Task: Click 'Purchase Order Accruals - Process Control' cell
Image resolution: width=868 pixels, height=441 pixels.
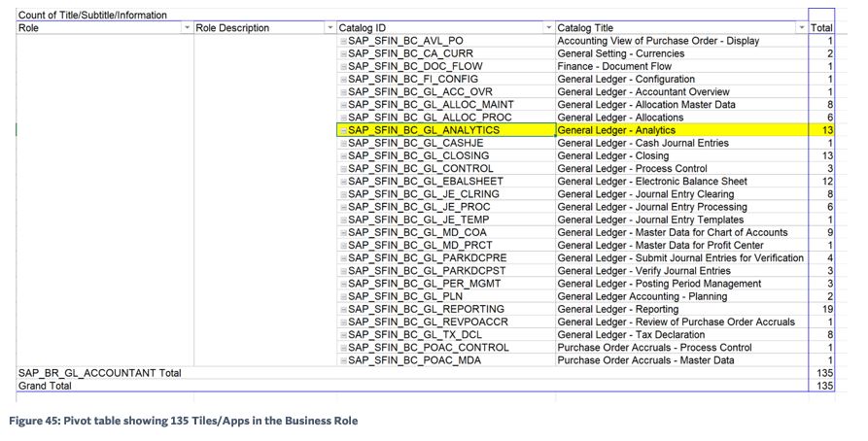Action: point(682,348)
